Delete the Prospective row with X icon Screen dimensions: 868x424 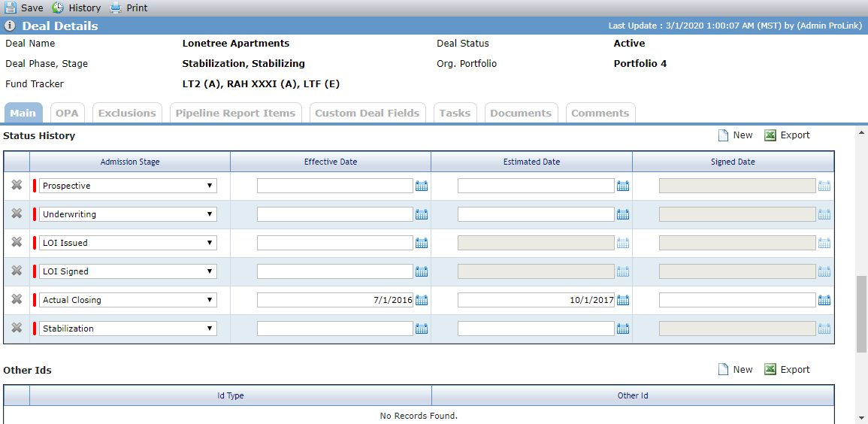(x=17, y=185)
